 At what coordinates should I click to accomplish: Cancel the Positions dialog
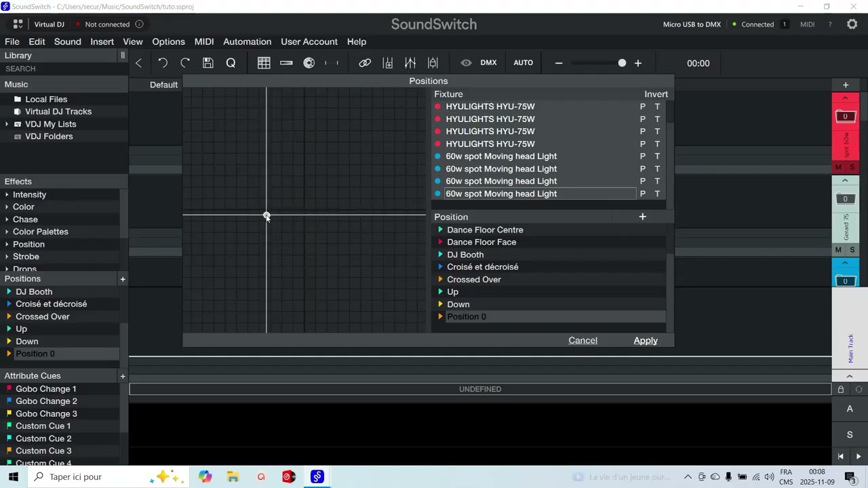coord(583,340)
